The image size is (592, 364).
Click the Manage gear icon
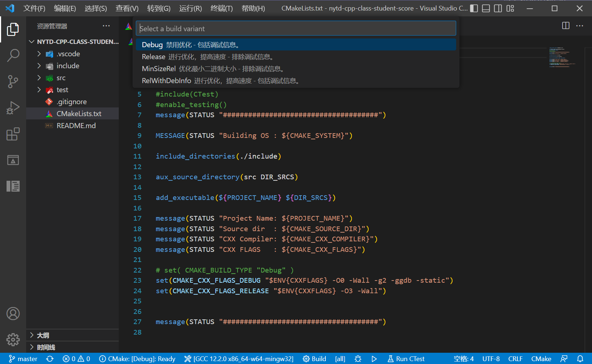(13, 340)
